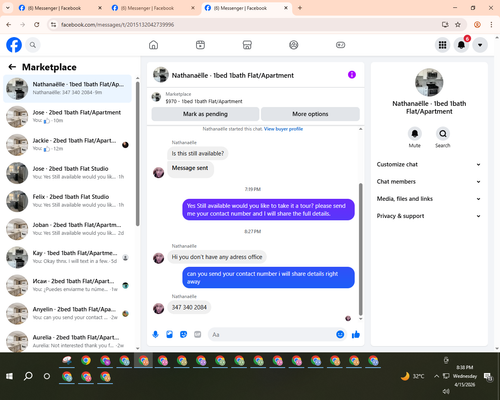Open Jackie 2bed 1bath chat
This screenshot has width=500, height=400.
(67, 145)
